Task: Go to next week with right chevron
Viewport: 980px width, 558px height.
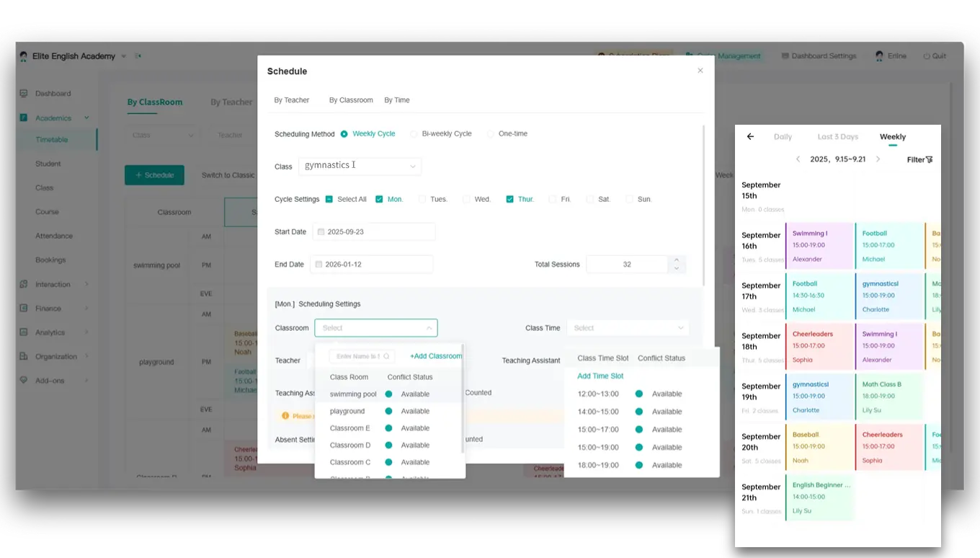Action: point(878,159)
